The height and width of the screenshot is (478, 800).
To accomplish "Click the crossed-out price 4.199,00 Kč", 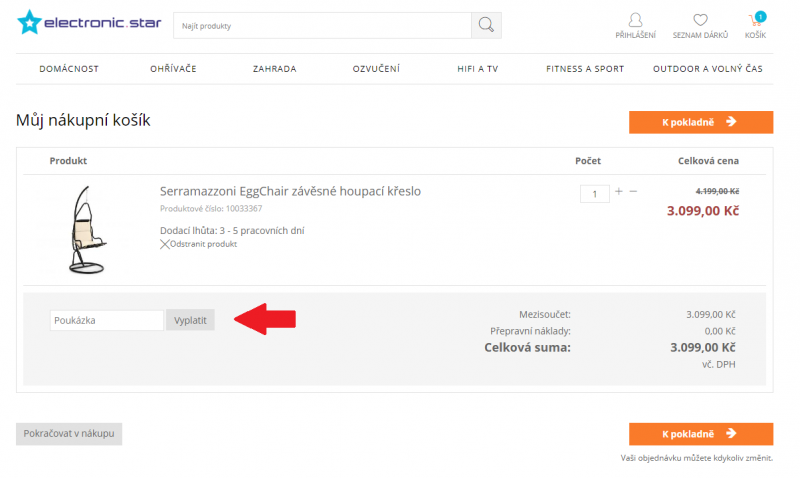I will [x=717, y=191].
